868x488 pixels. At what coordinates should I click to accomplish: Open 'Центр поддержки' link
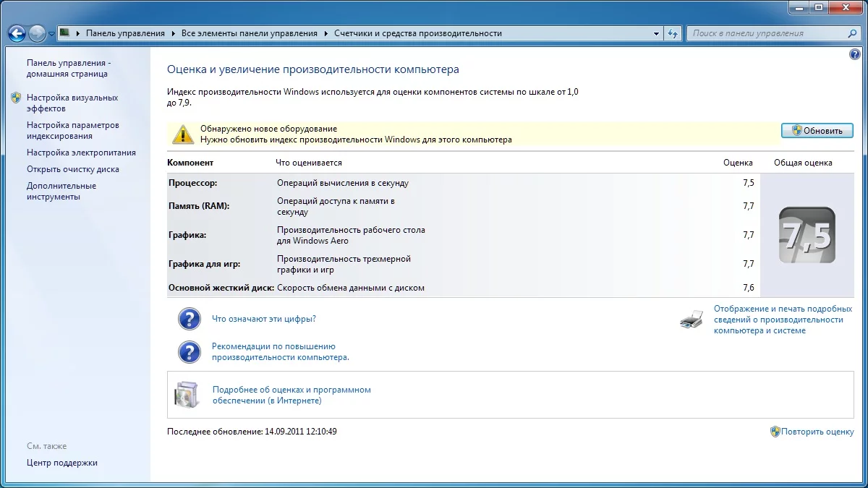[61, 463]
